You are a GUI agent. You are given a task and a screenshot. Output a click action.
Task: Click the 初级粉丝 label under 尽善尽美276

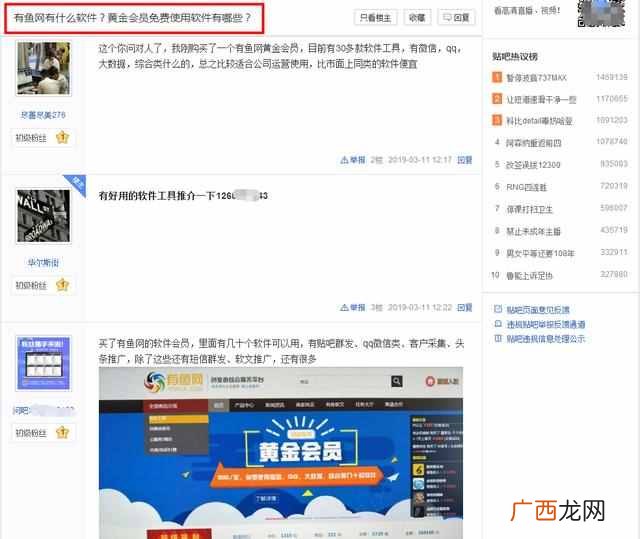(x=31, y=138)
